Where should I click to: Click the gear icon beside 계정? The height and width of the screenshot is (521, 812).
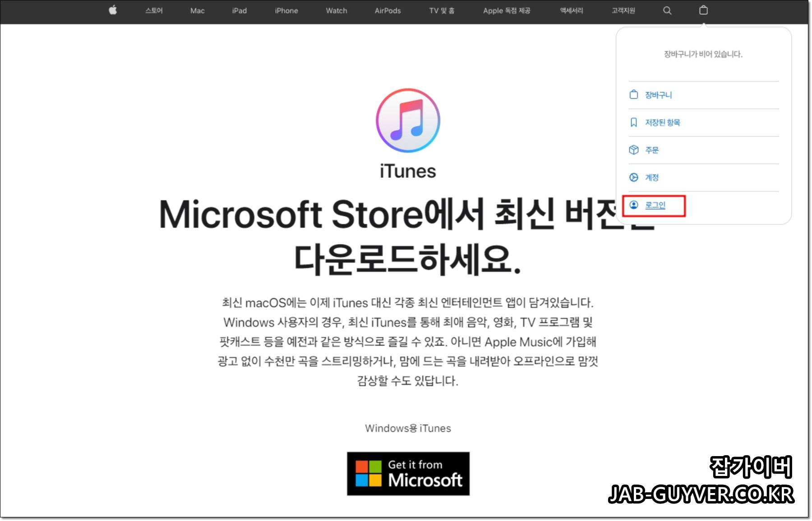634,177
